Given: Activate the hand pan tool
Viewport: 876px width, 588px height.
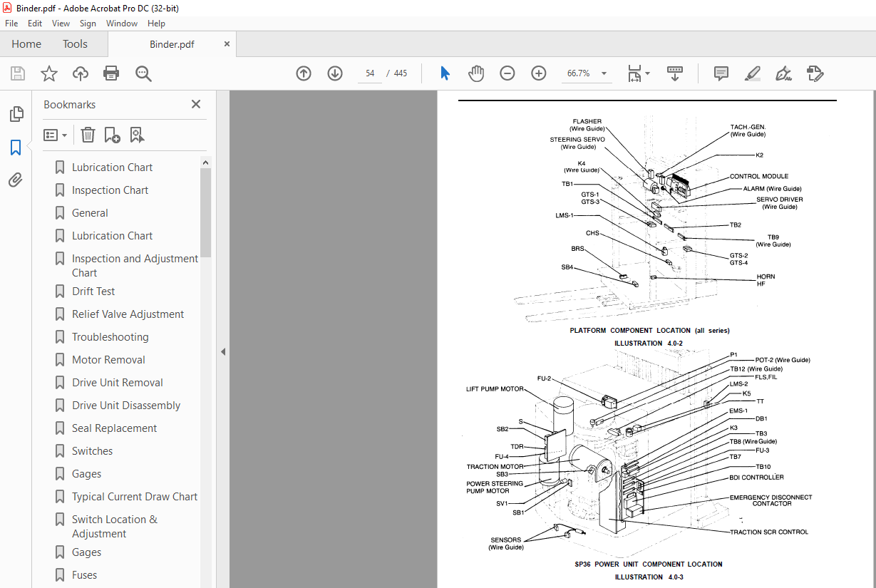Looking at the screenshot, I should (x=476, y=73).
